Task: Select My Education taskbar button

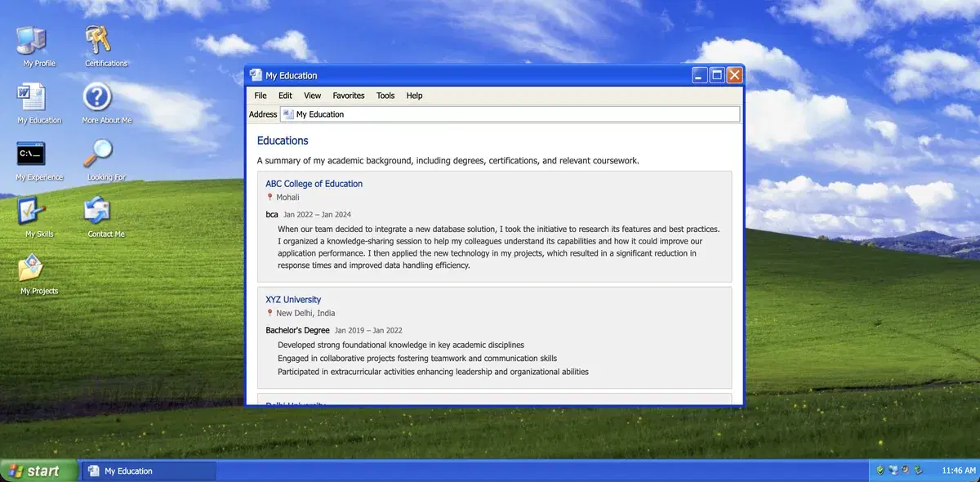Action: point(149,471)
